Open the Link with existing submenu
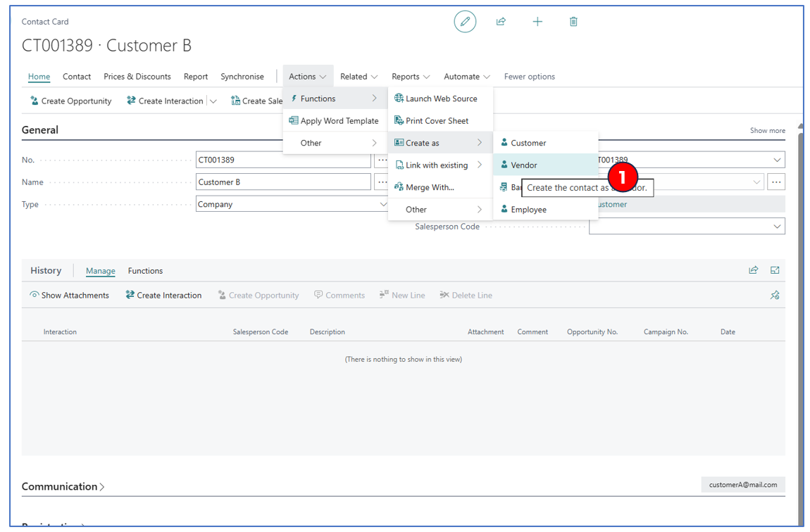The height and width of the screenshot is (532, 810). pos(437,165)
